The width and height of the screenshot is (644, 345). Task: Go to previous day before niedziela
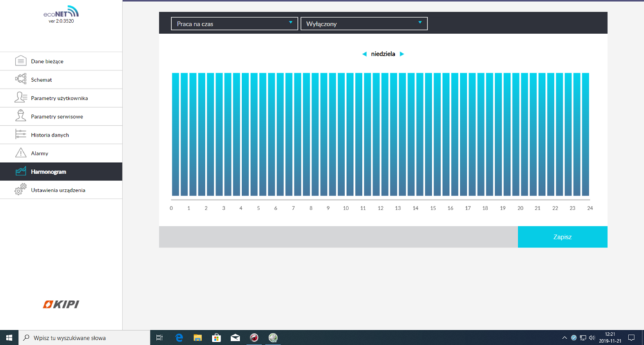pos(365,54)
